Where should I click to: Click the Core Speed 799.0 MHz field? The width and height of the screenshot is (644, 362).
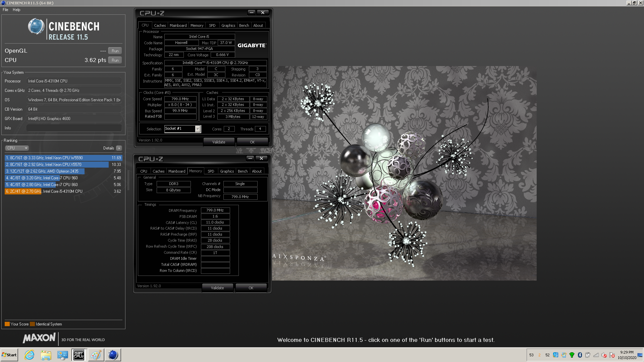[x=180, y=99]
